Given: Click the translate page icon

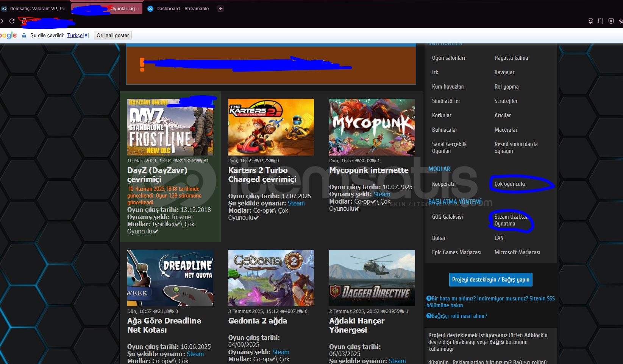Looking at the screenshot, I should click(x=620, y=21).
